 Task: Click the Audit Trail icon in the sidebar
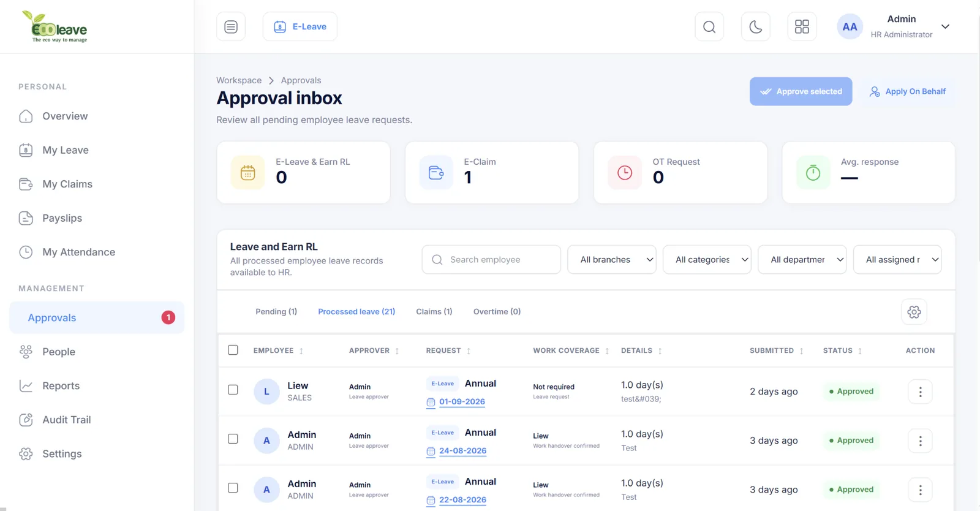[x=26, y=420]
